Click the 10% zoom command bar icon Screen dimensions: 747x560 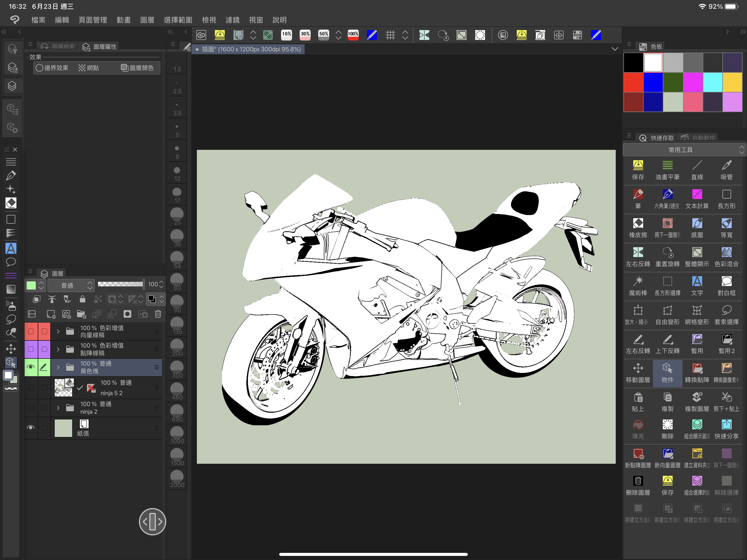(286, 35)
